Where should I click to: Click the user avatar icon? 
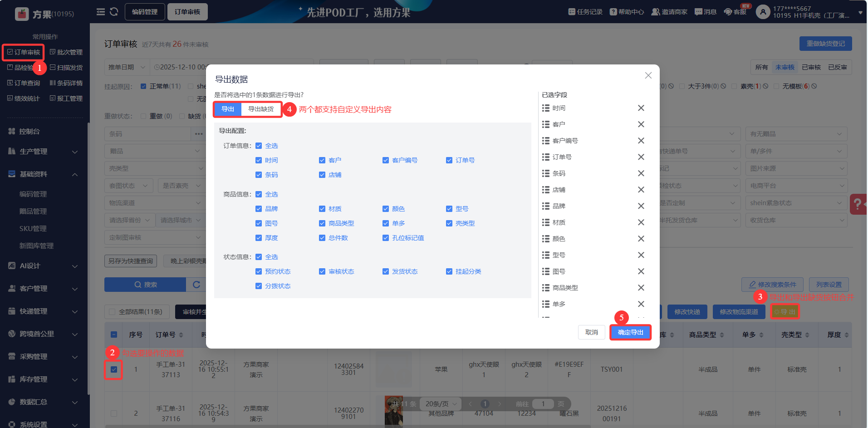coord(763,12)
